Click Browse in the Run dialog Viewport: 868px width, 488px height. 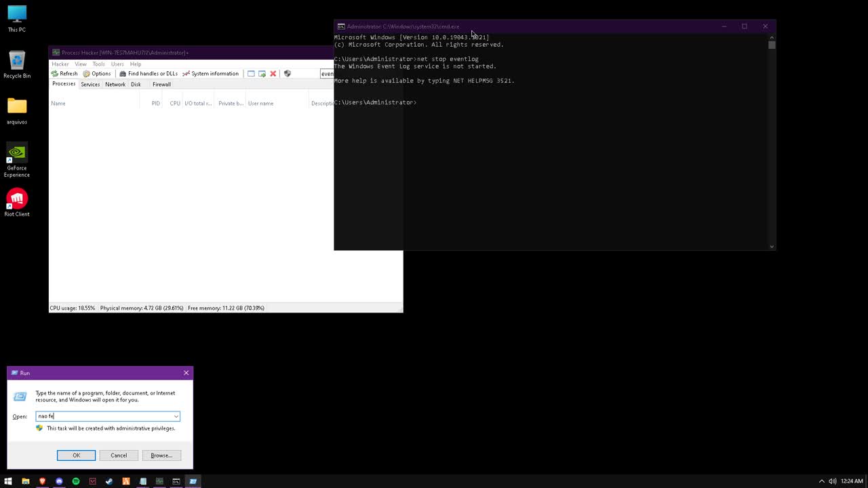tap(161, 455)
